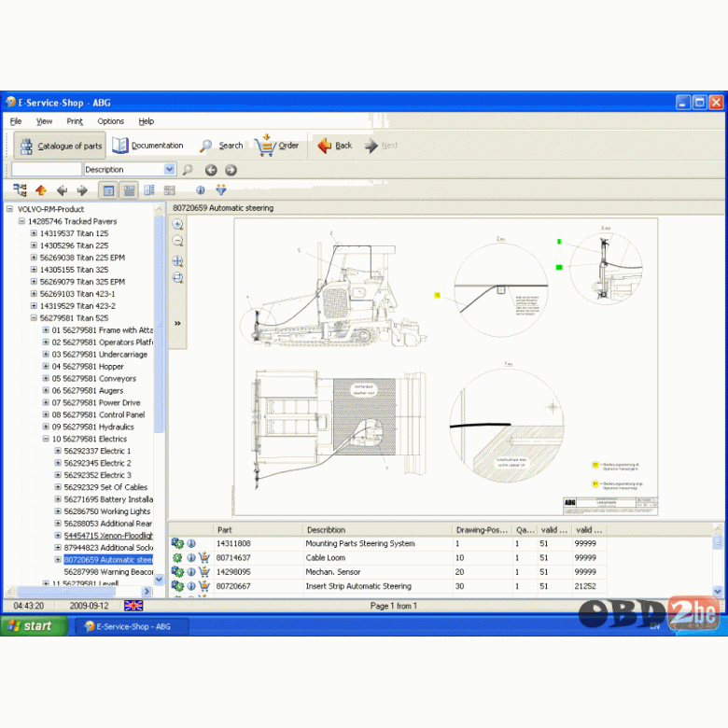Select 09 56279581 Hydraulics tree item
This screenshot has height=728, width=728.
(92, 427)
